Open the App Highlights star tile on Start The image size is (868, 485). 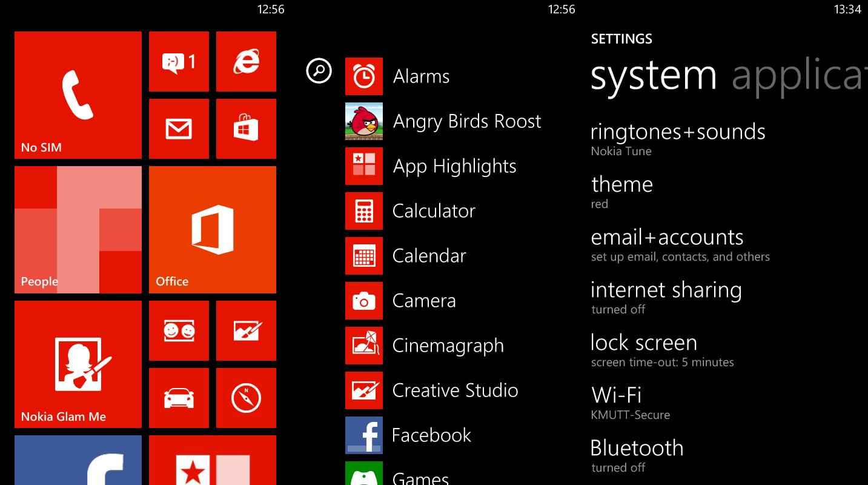click(213, 460)
